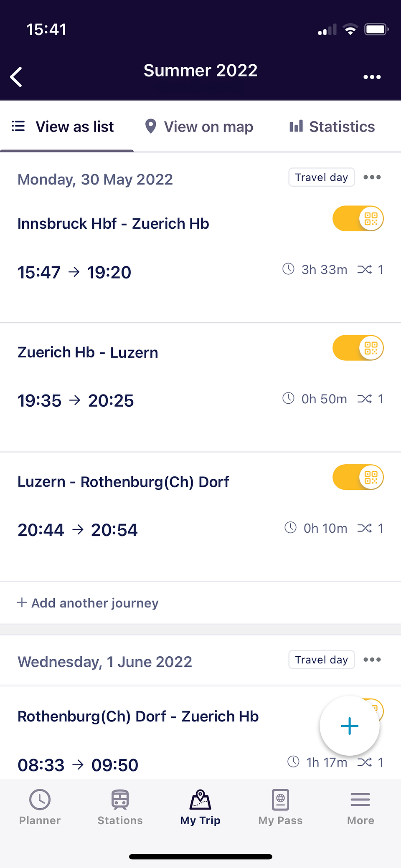Open Stations from the bottom bar

[120, 807]
